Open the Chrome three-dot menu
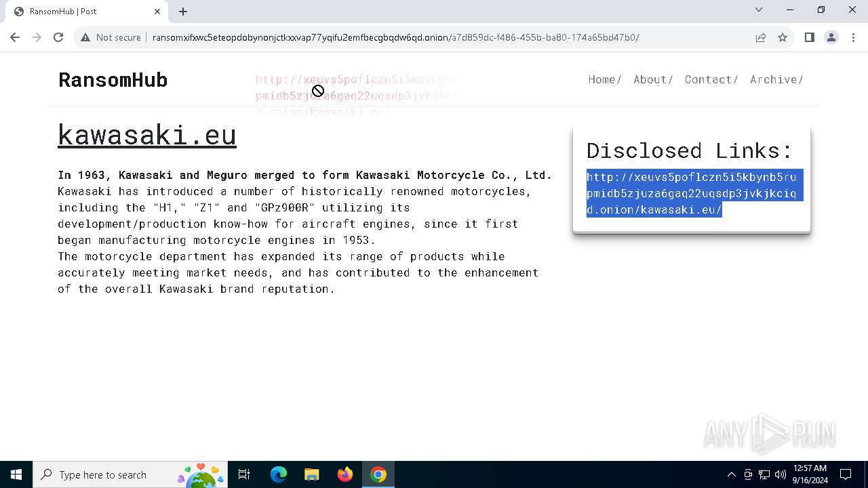Image resolution: width=868 pixels, height=488 pixels. click(x=852, y=37)
